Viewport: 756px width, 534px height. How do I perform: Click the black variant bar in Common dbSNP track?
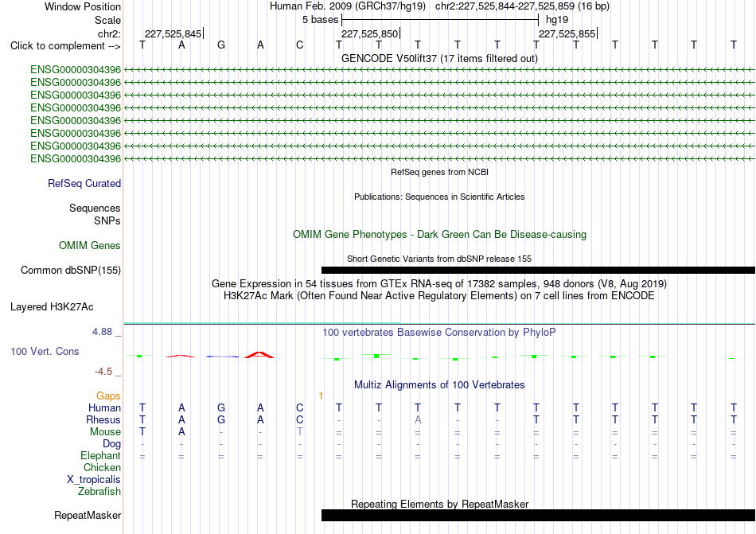pos(538,271)
